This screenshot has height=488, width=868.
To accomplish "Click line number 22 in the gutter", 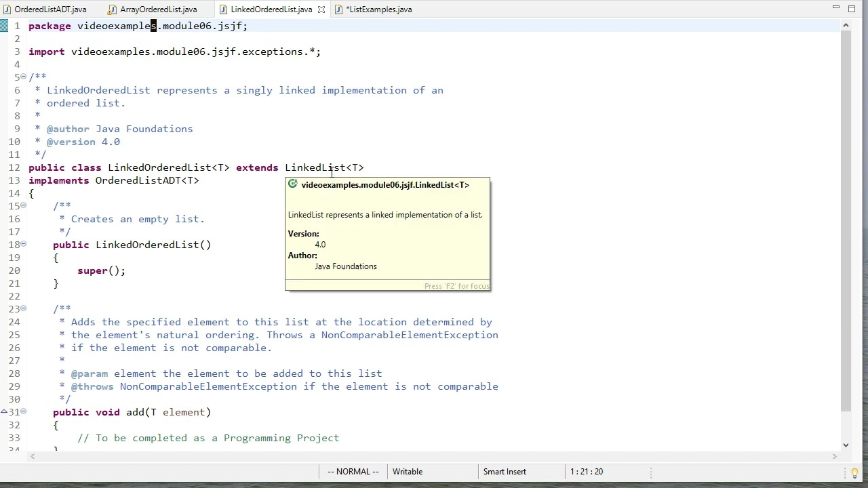I will (x=14, y=296).
